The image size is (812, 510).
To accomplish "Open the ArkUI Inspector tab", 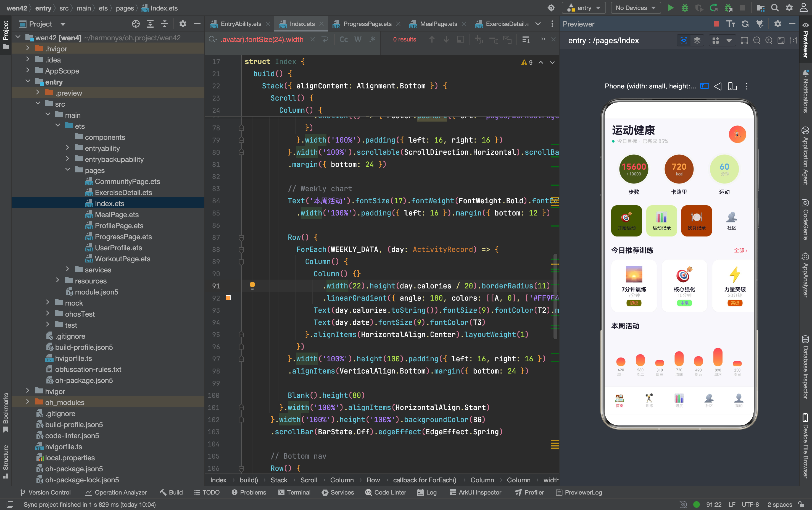I will point(476,493).
